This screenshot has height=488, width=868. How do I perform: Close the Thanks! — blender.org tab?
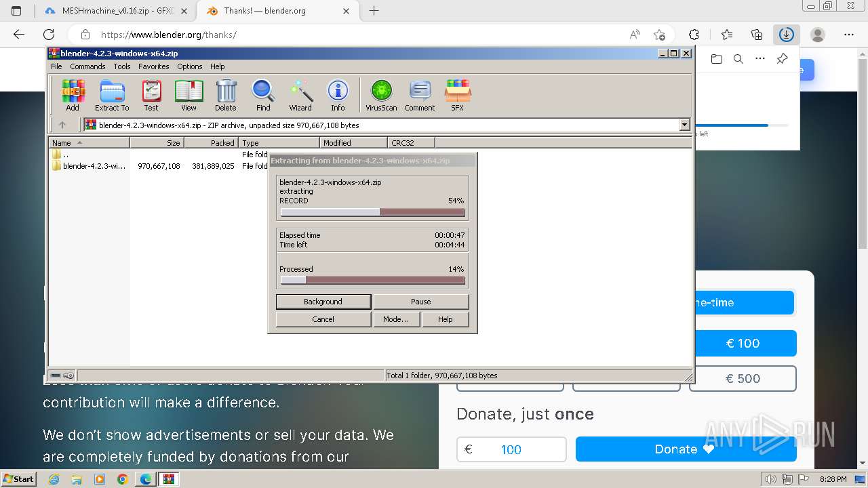tap(347, 11)
